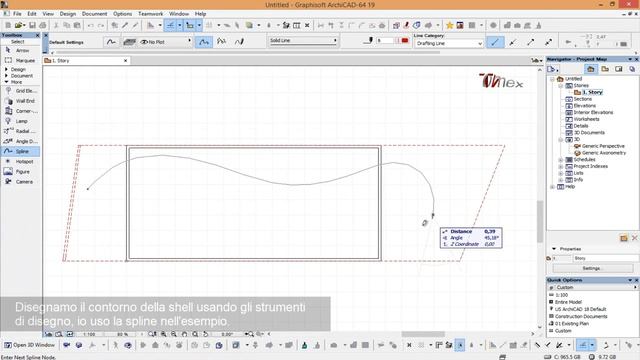The image size is (640, 360).
Task: Click the Save icon in toolbar
Action: click(x=32, y=25)
